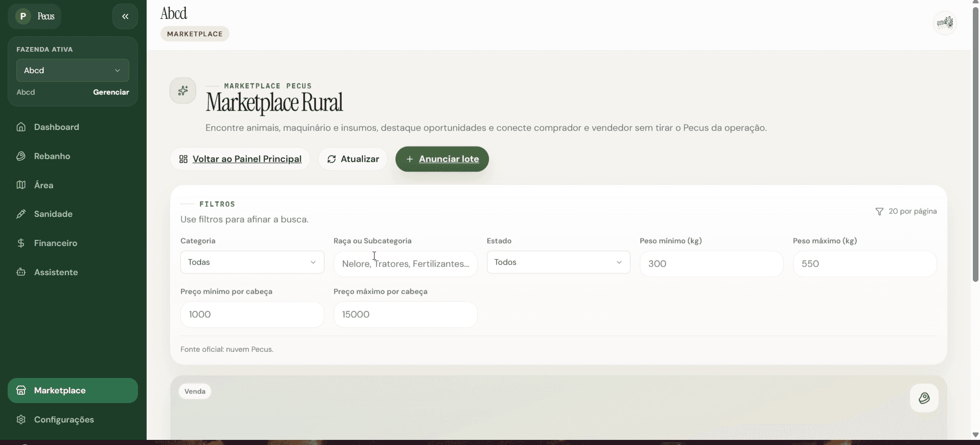Click the page vertical scrollbar thumb

coord(975,144)
